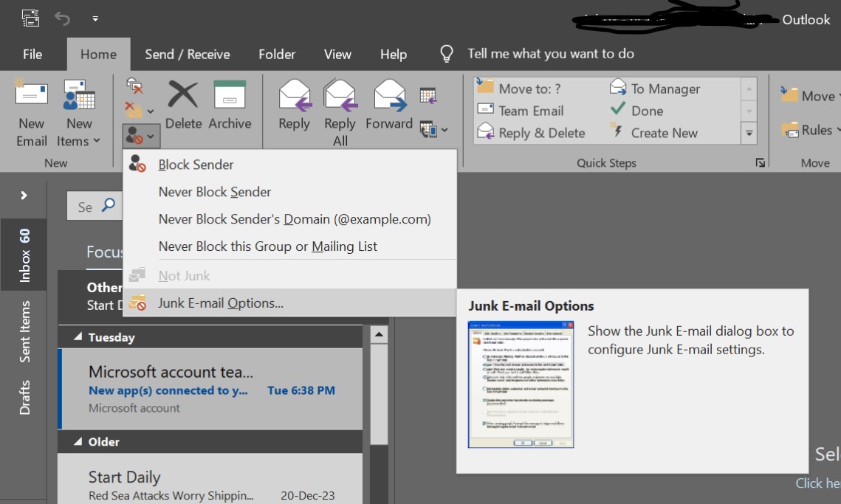Click the Undo arrow in title bar

point(62,18)
